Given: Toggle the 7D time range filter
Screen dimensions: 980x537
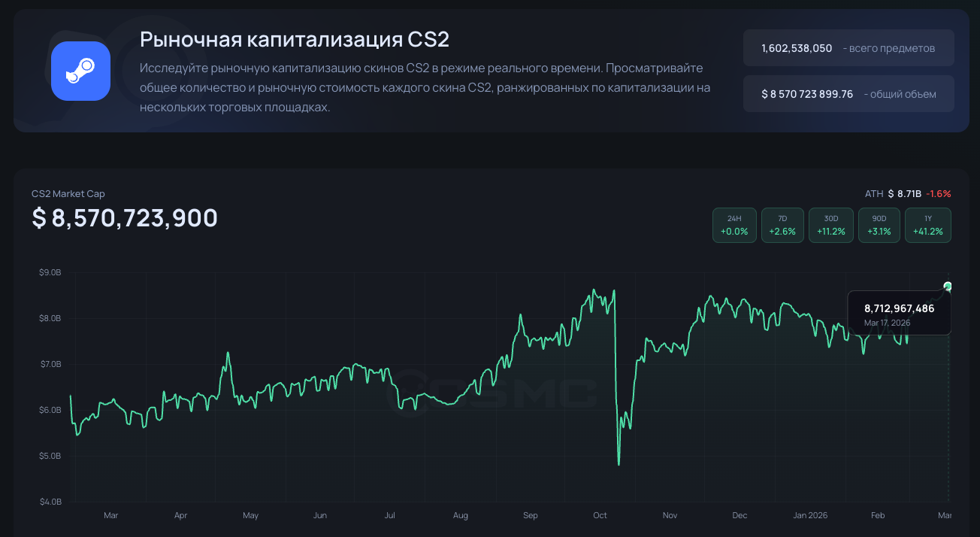Looking at the screenshot, I should coord(782,225).
